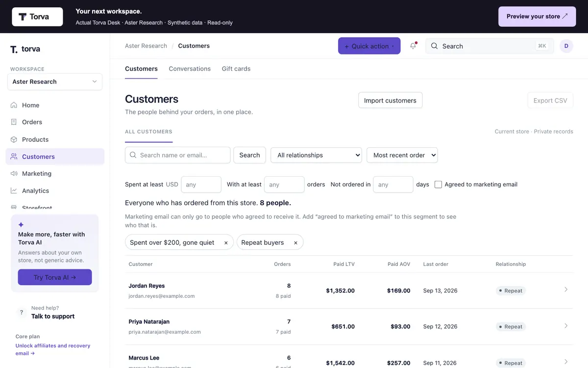Click Import customers button
The image size is (588, 368).
pyautogui.click(x=390, y=101)
